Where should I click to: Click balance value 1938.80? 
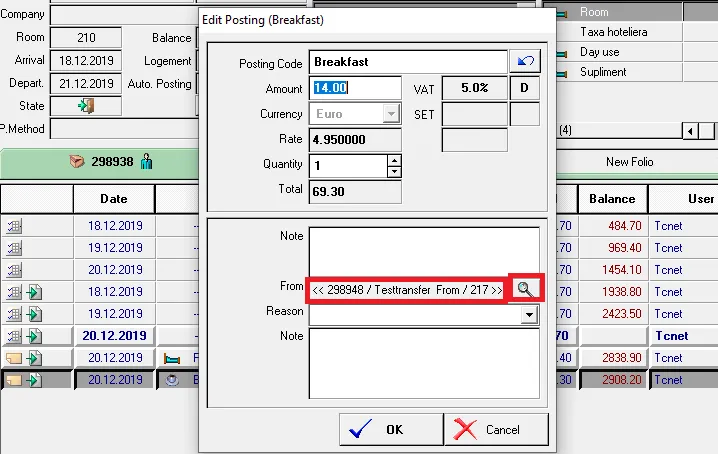click(621, 291)
